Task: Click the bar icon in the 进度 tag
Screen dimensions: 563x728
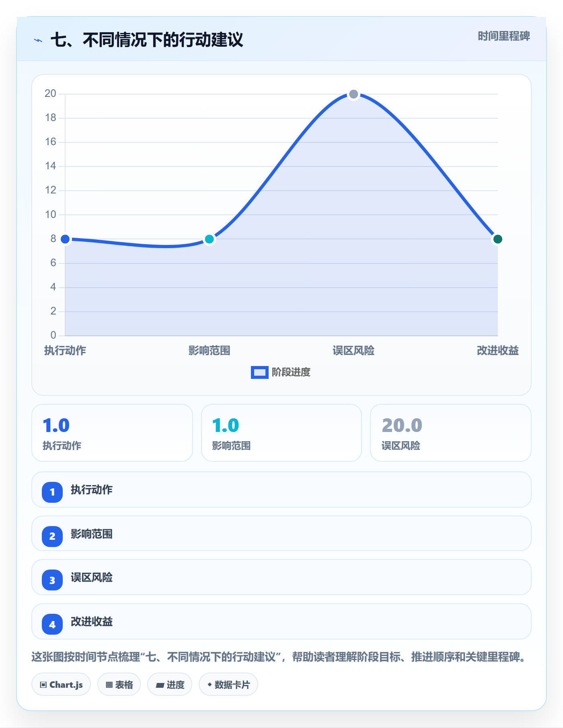Action: (x=160, y=685)
